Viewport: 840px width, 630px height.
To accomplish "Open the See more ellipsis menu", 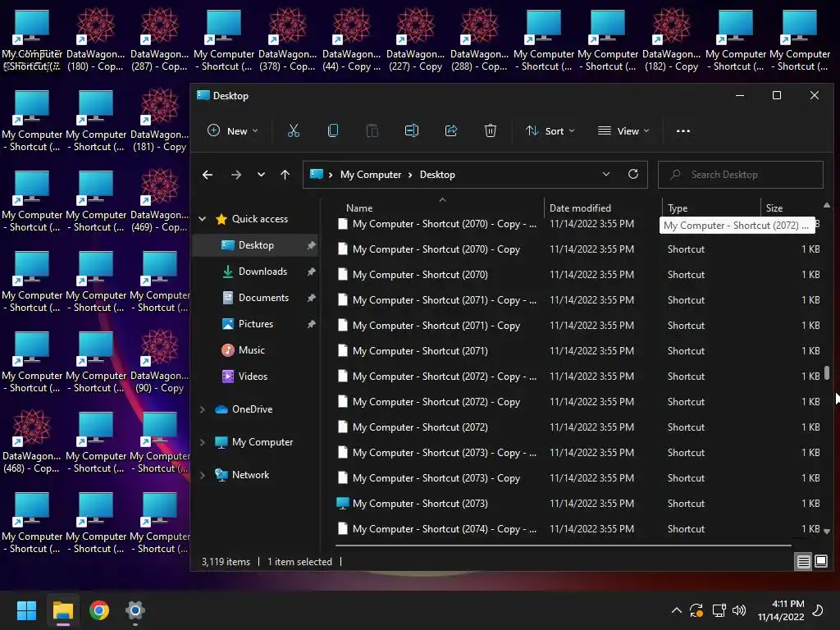I will (683, 130).
